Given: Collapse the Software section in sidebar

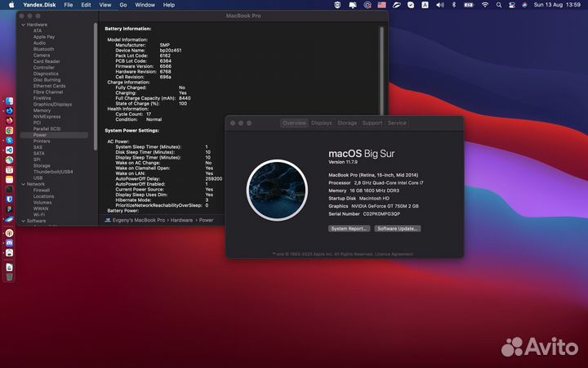Looking at the screenshot, I should pyautogui.click(x=23, y=221).
